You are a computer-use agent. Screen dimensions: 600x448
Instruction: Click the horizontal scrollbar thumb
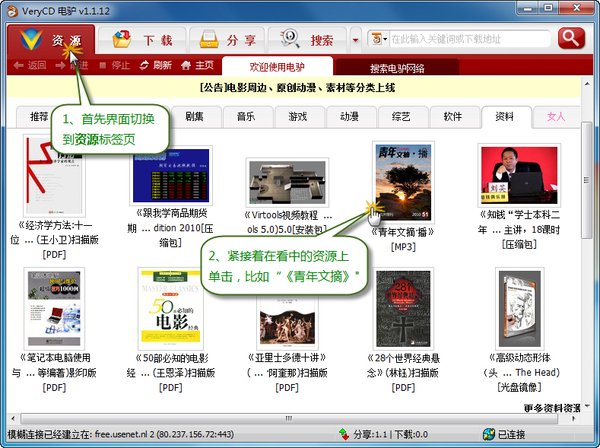(x=289, y=419)
